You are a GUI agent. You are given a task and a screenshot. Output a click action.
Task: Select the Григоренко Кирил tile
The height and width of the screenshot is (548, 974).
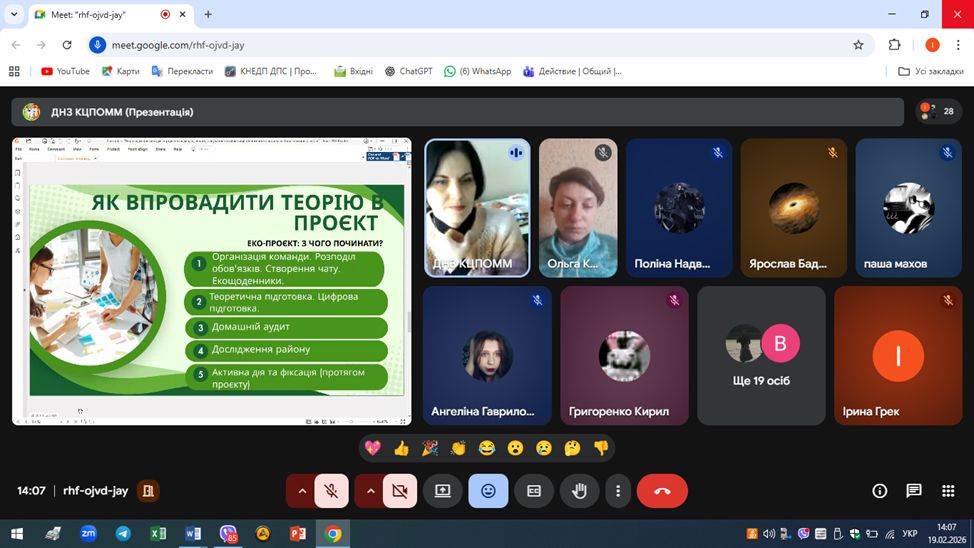624,356
